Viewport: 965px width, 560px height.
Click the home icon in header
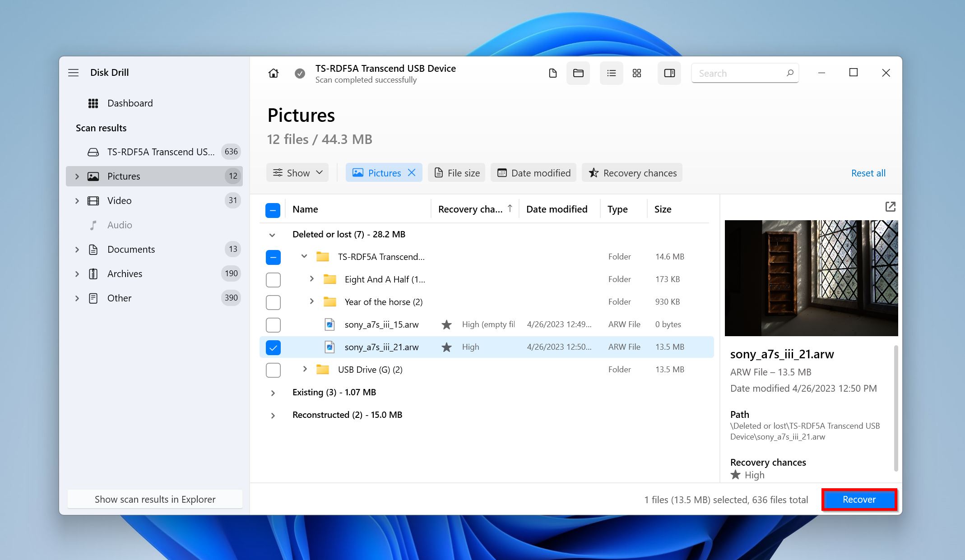point(273,73)
